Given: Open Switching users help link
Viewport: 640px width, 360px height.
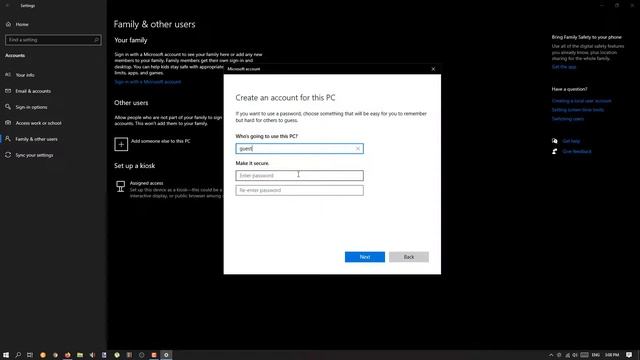Looking at the screenshot, I should click(x=568, y=119).
